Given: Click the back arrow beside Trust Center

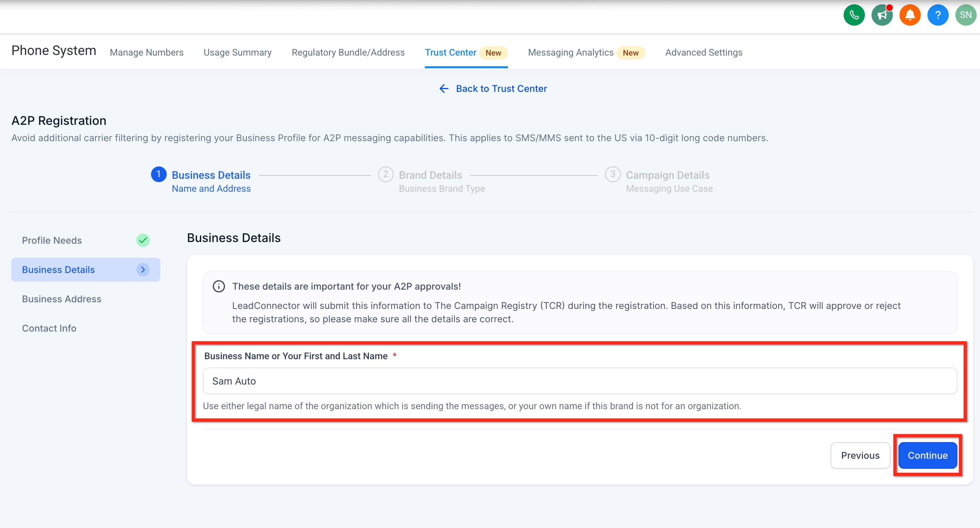Looking at the screenshot, I should pyautogui.click(x=443, y=89).
